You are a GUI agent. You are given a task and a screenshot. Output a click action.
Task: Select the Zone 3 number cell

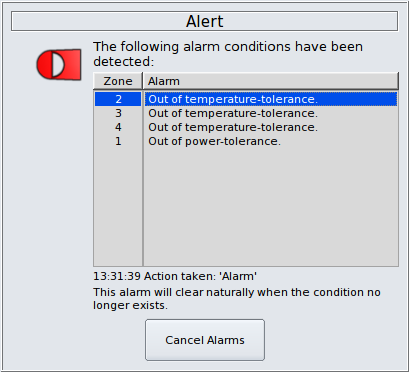(x=118, y=113)
